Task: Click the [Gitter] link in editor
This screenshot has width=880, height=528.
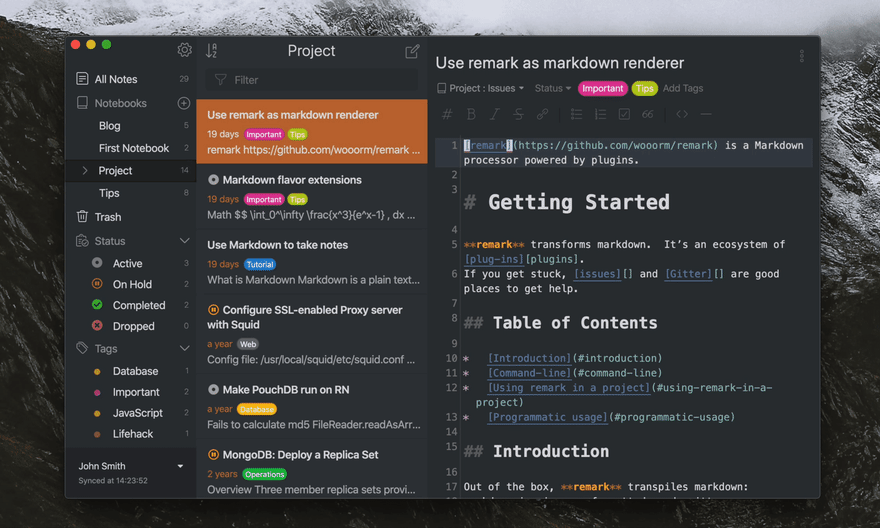Action: tap(688, 274)
